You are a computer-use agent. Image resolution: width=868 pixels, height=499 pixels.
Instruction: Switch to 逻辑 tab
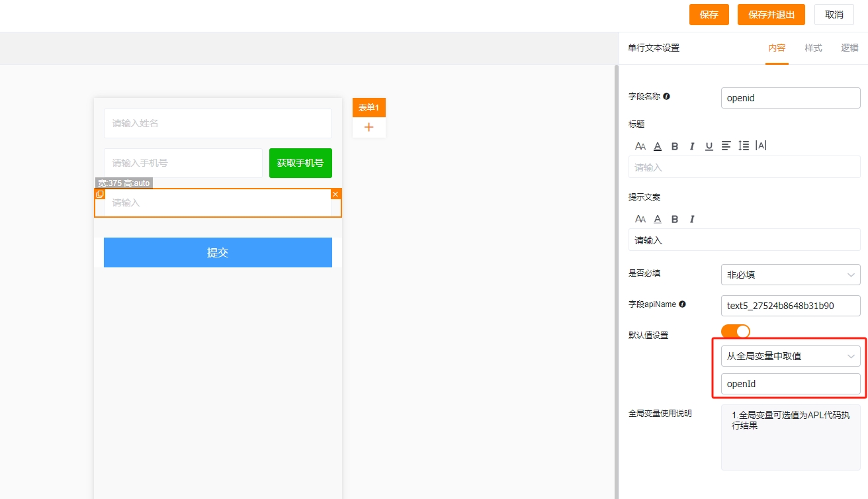(849, 48)
